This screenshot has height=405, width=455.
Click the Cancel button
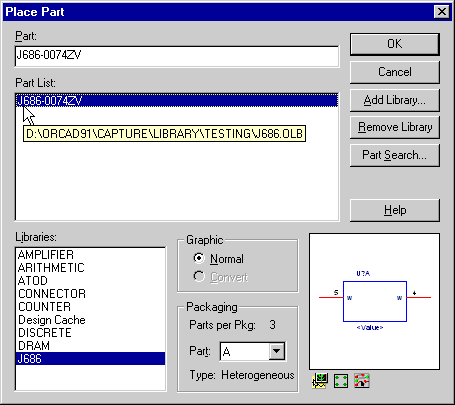(x=395, y=72)
